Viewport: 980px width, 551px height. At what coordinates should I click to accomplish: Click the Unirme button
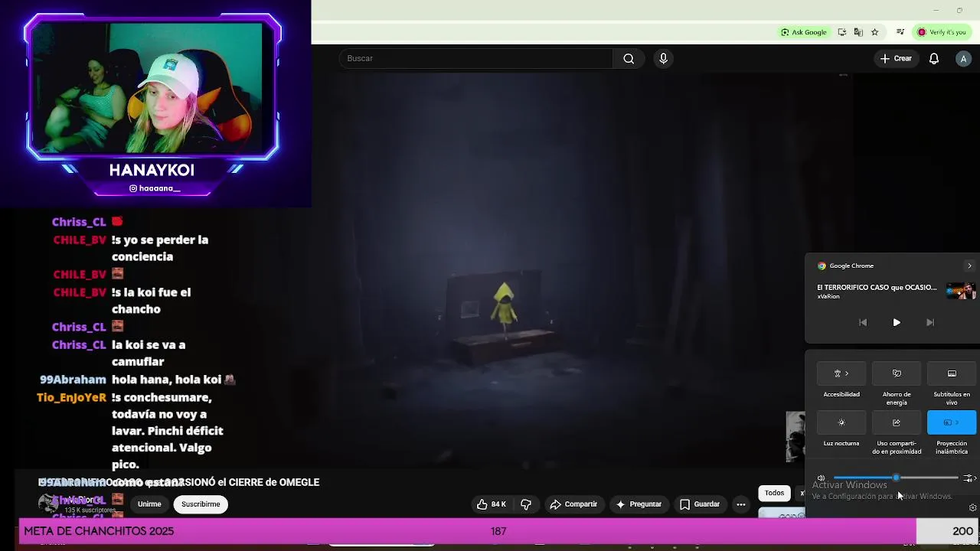pos(149,504)
